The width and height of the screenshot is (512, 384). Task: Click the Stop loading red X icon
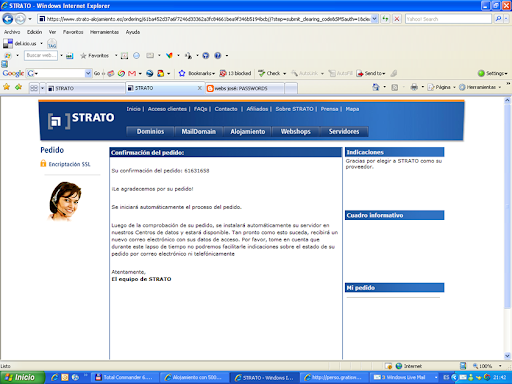397,19
